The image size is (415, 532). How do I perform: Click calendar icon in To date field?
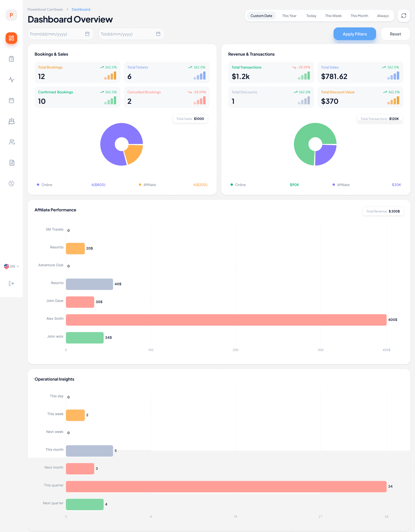coord(158,34)
